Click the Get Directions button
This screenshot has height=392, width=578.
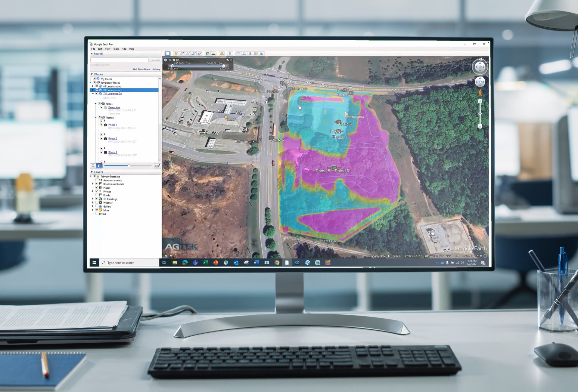(141, 69)
